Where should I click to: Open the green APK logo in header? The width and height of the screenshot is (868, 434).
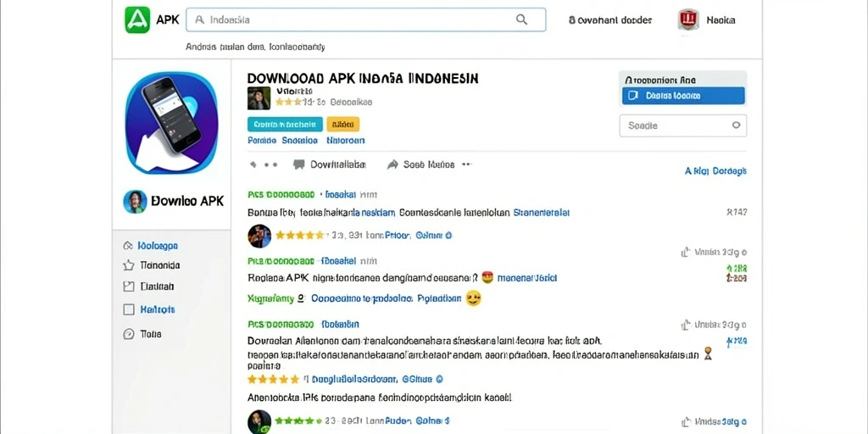(x=137, y=20)
